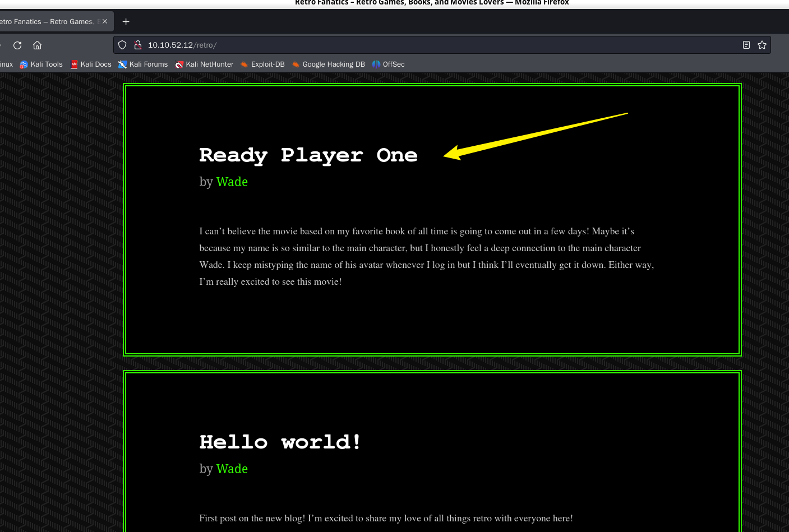Open Kali Tools bookmark
Screen dimensions: 789x532
41,64
